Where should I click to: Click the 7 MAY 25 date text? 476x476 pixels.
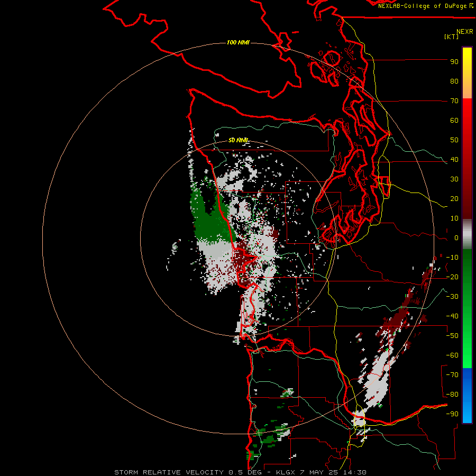tap(318, 472)
